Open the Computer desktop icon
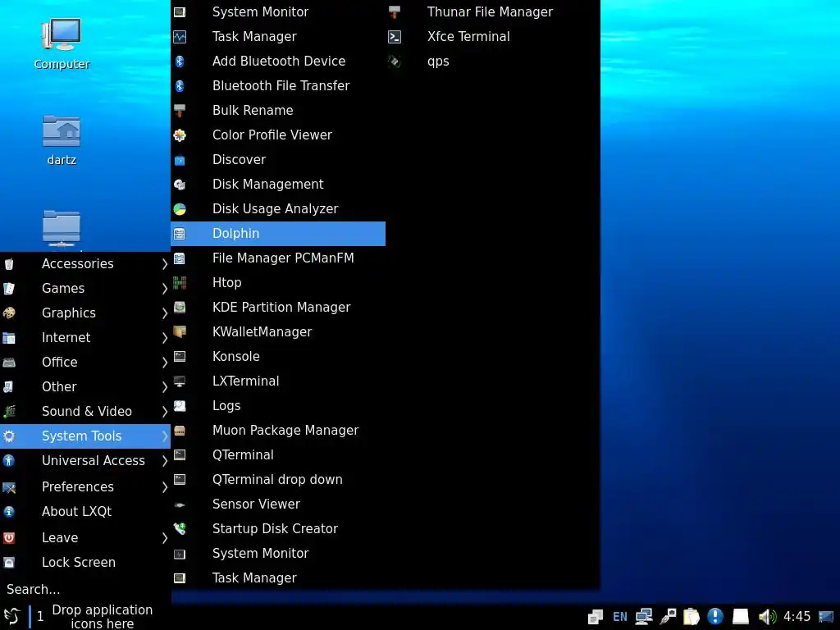840x630 pixels. click(61, 43)
